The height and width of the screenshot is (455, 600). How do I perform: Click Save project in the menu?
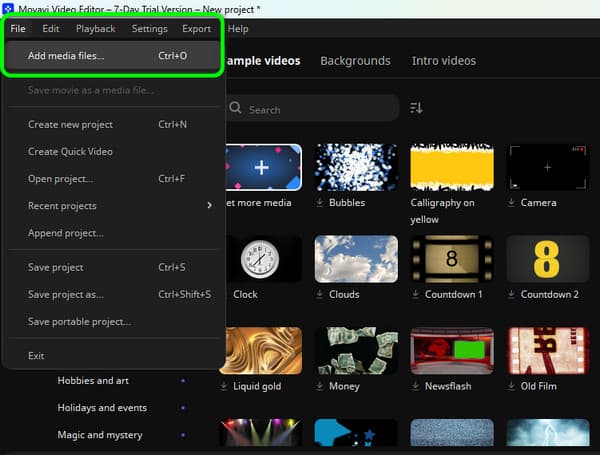coord(112,267)
